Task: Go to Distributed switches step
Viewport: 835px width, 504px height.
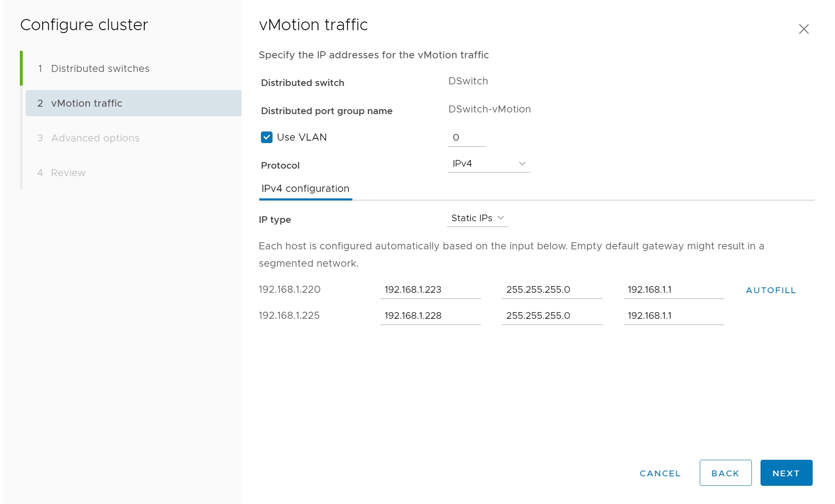Action: pyautogui.click(x=100, y=69)
